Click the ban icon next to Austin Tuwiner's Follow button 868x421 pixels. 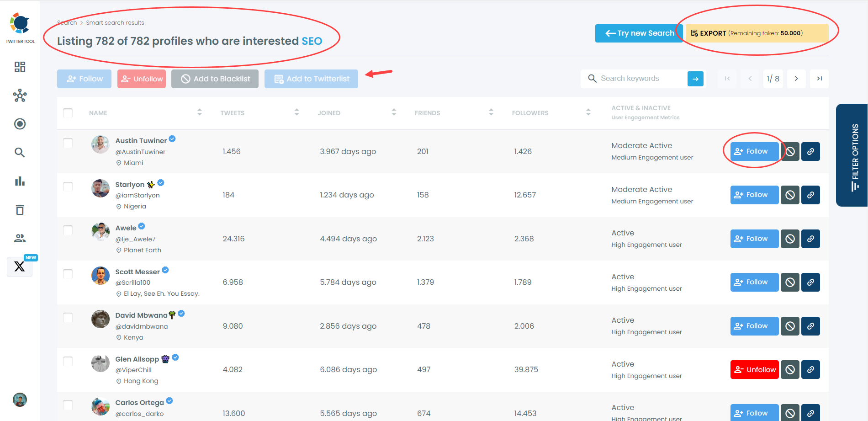coord(790,151)
